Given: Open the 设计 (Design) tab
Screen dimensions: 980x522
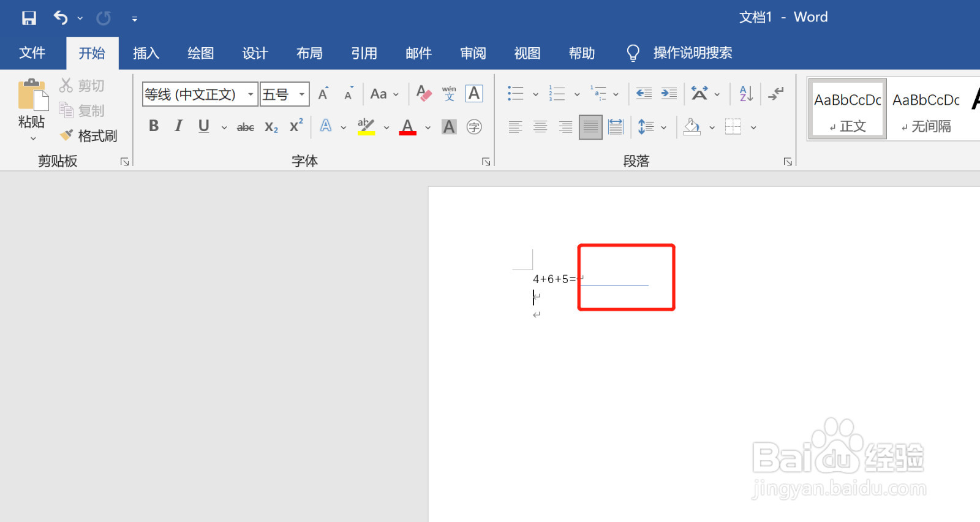Looking at the screenshot, I should point(255,53).
